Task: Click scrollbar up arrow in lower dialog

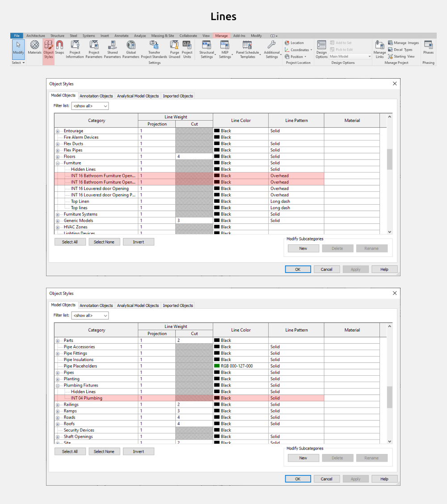Action: 389,326
